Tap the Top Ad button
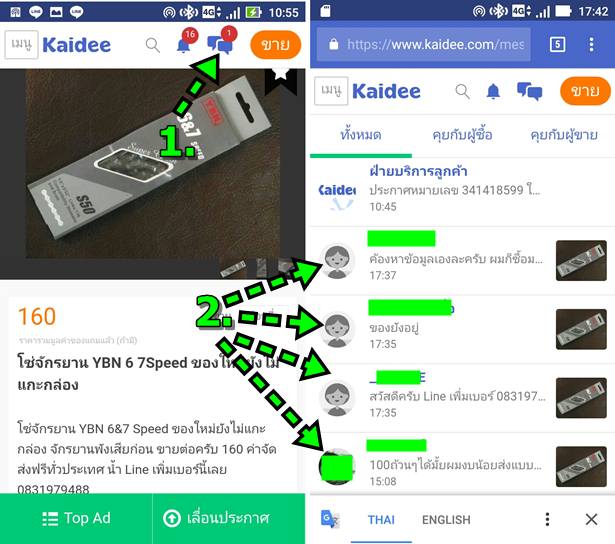Viewport: 615px width, 544px height. tap(76, 519)
